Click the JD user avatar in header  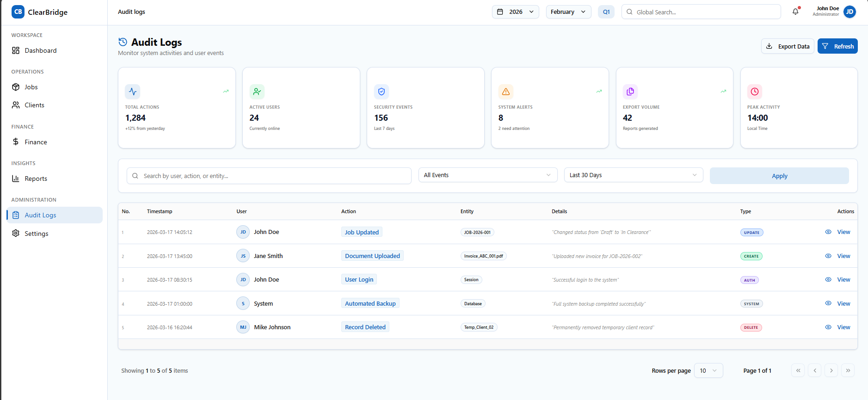[850, 12]
